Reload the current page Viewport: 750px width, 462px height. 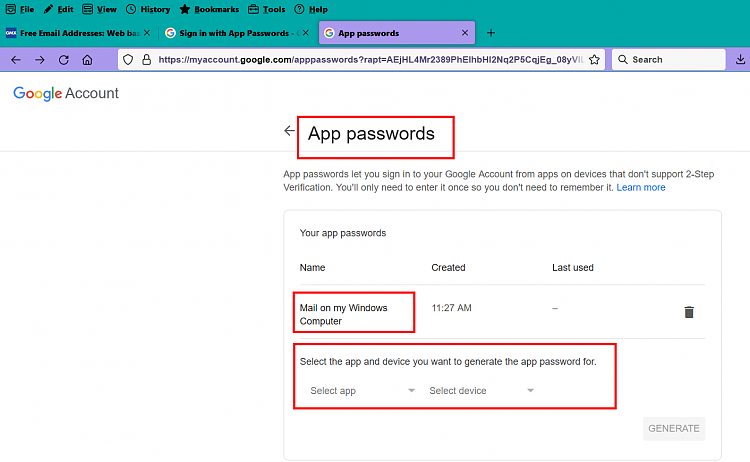[x=64, y=60]
